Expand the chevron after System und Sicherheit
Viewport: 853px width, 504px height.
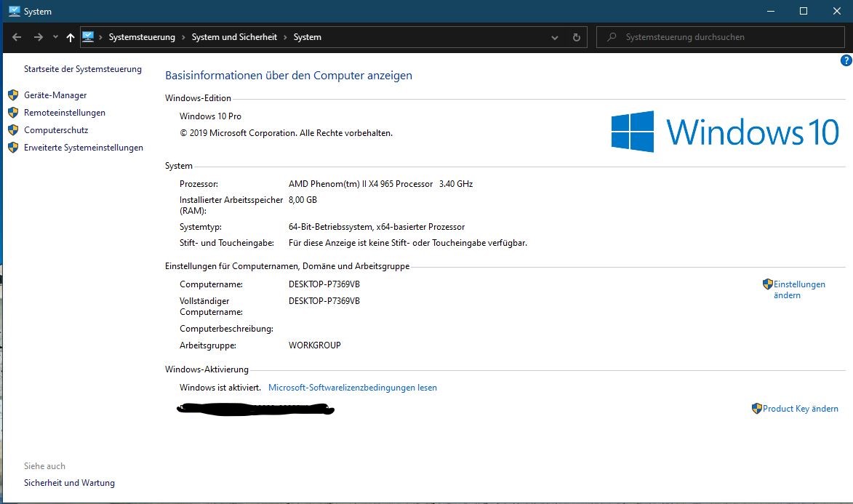285,37
